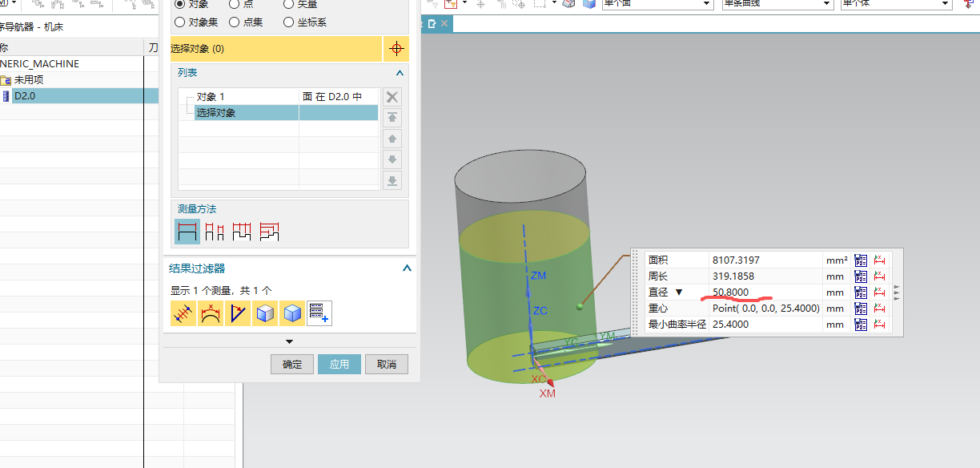
Task: Click the 319.1858 perimeter value
Action: [x=733, y=276]
